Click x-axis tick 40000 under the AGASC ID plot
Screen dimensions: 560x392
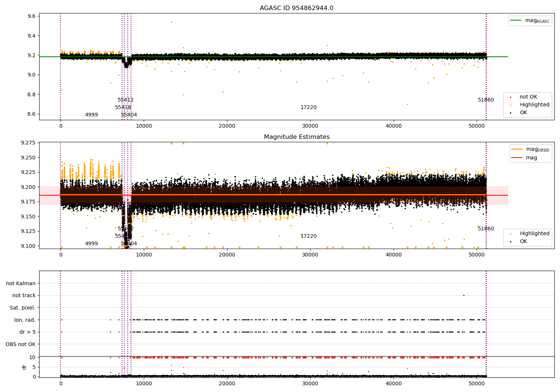[393, 126]
